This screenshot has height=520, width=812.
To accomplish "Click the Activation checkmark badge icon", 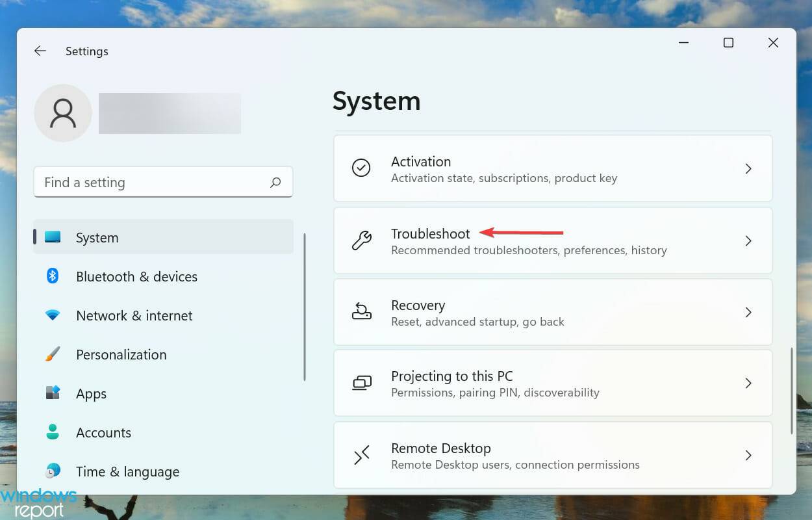I will click(x=362, y=168).
